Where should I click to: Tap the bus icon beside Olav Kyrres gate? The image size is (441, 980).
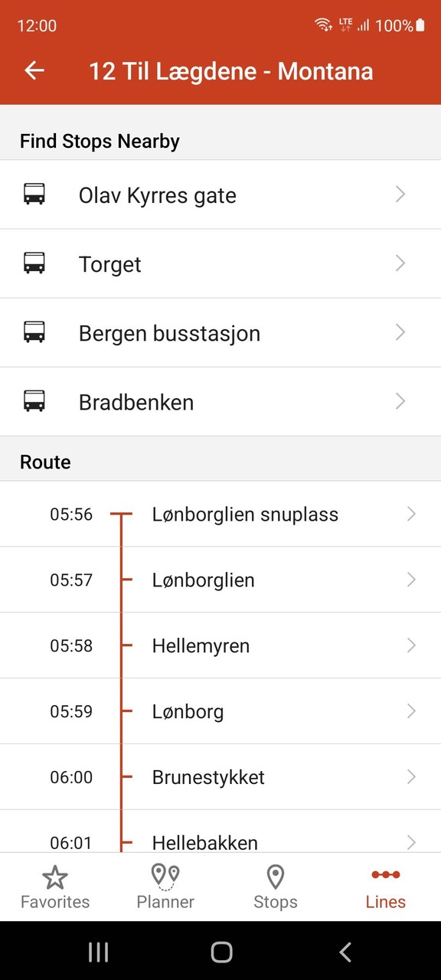tap(34, 194)
